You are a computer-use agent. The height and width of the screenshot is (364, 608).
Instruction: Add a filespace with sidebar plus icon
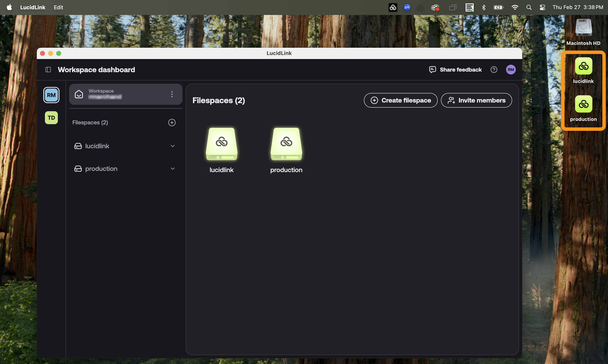click(x=172, y=122)
